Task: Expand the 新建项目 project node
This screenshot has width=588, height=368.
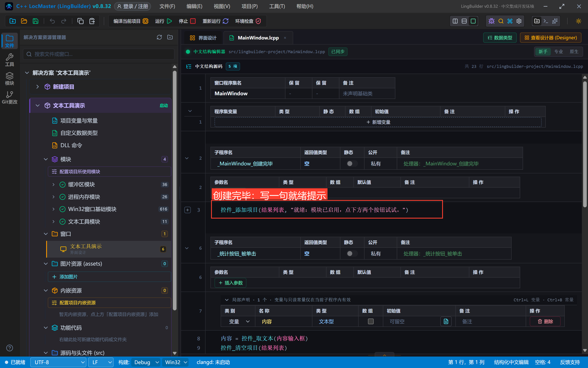Action: 37,87
